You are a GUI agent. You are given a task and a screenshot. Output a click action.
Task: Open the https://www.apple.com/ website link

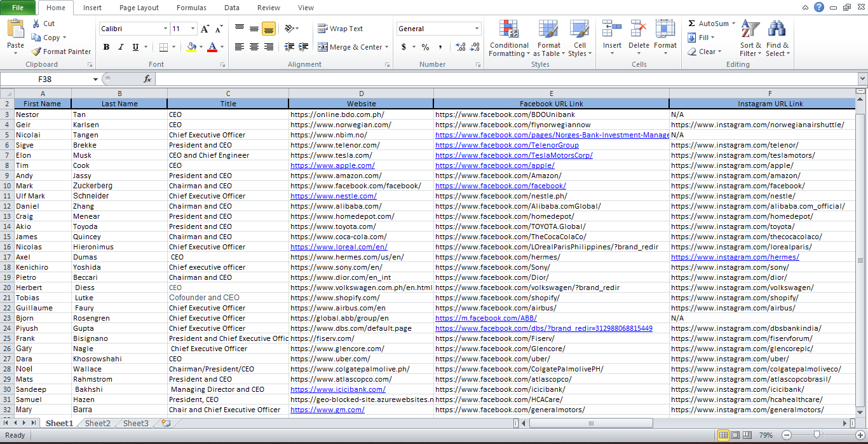(x=333, y=165)
